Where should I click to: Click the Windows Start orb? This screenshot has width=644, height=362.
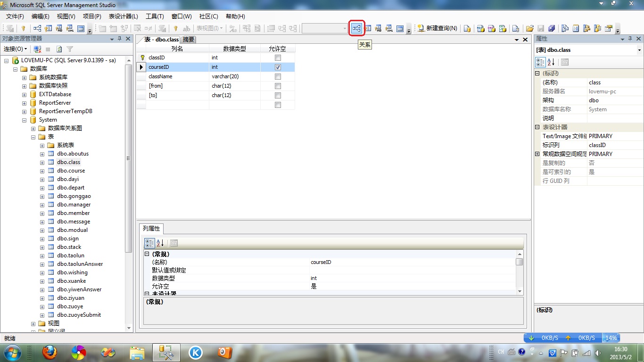point(12,352)
